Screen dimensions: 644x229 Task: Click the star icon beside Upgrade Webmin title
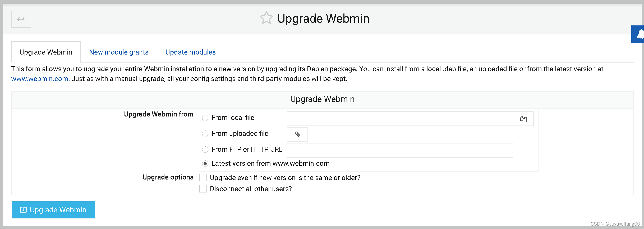tap(267, 18)
